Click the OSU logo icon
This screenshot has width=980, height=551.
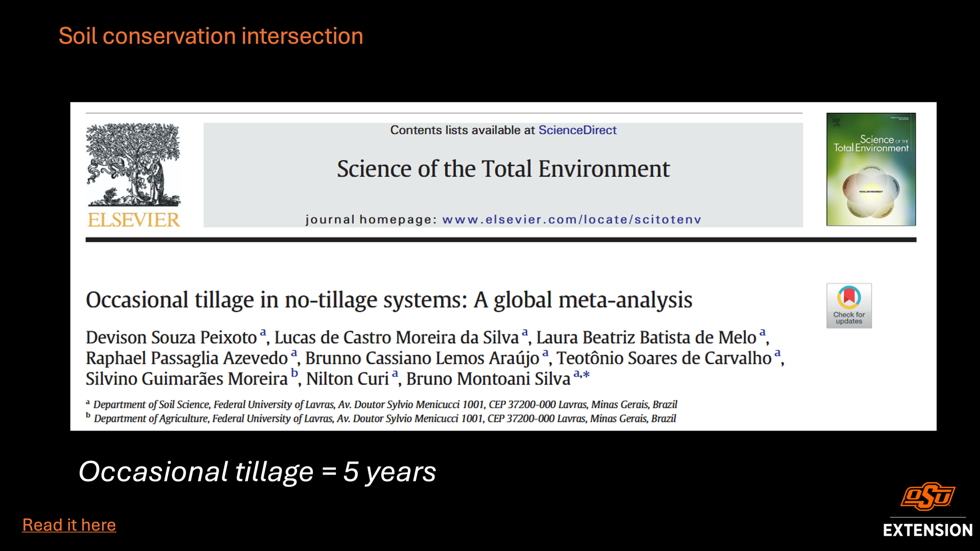click(927, 496)
